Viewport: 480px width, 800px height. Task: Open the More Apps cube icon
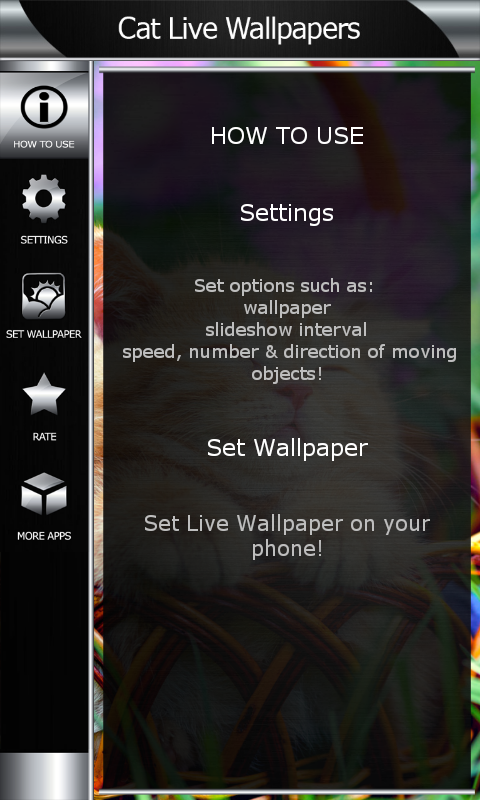click(44, 494)
